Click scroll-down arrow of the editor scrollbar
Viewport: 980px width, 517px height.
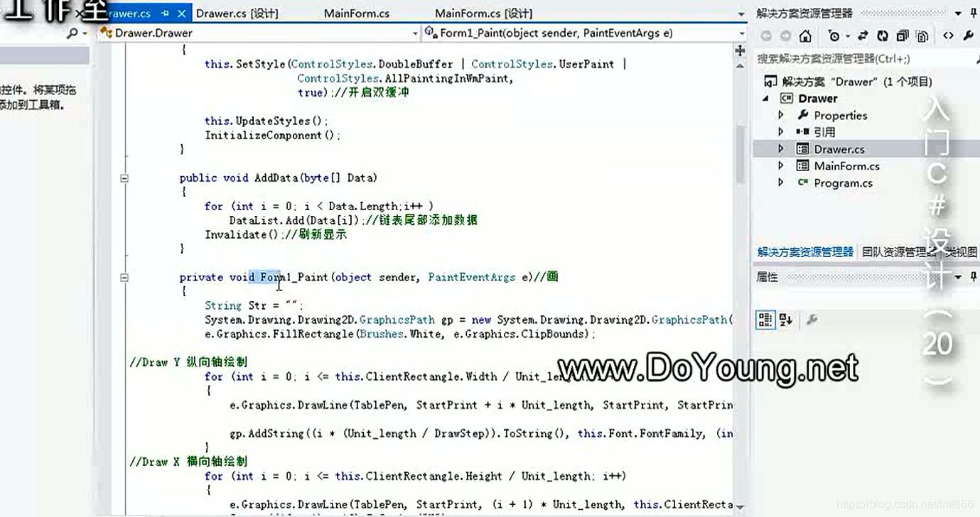tap(741, 507)
